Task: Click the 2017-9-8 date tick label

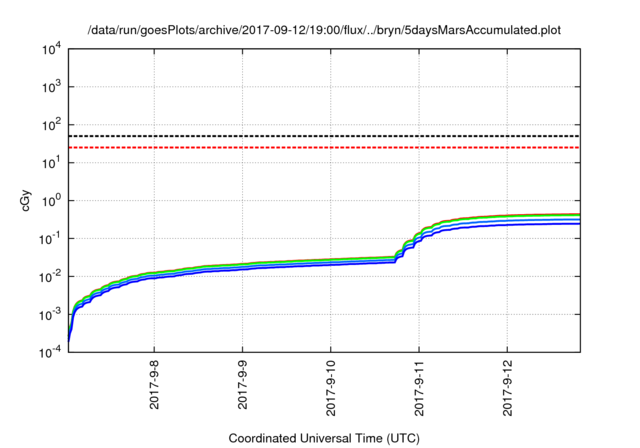Action: 154,384
